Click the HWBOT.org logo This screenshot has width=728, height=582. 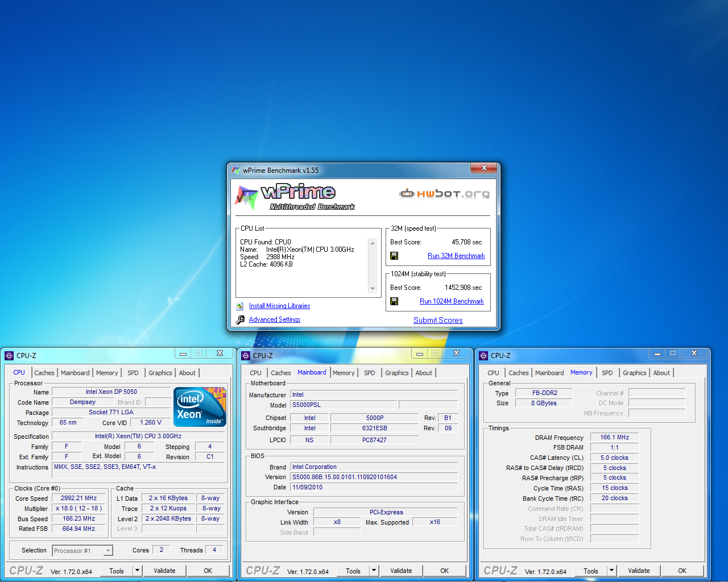tap(444, 193)
